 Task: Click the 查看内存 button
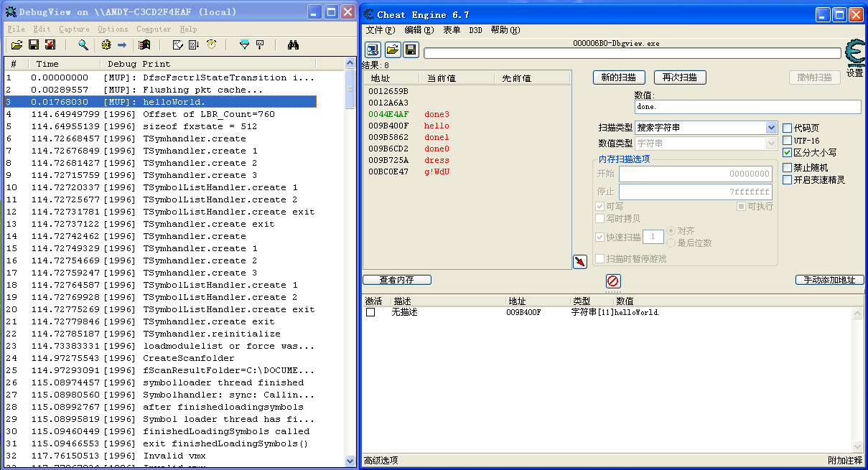397,280
